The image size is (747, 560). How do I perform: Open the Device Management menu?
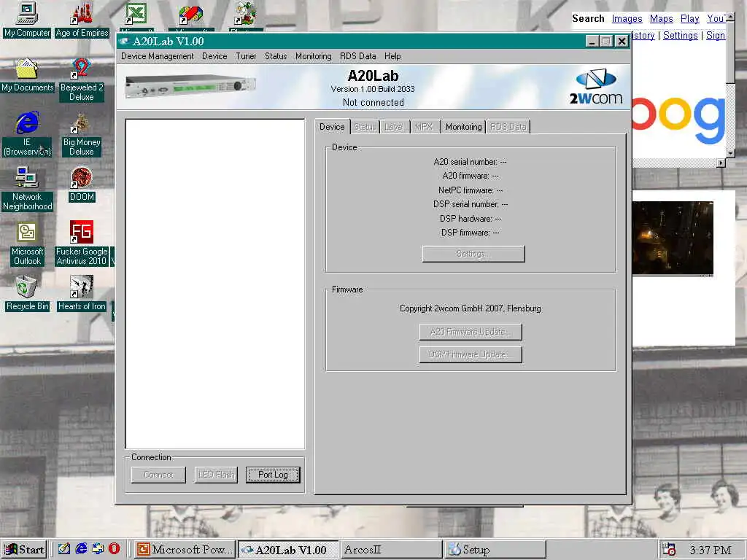[x=158, y=56]
